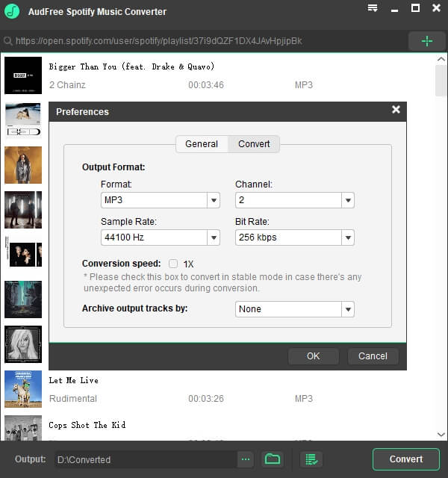Expand the Sample Rate 44100 Hz dropdown
Viewport: 448px width, 478px height.
(x=214, y=238)
